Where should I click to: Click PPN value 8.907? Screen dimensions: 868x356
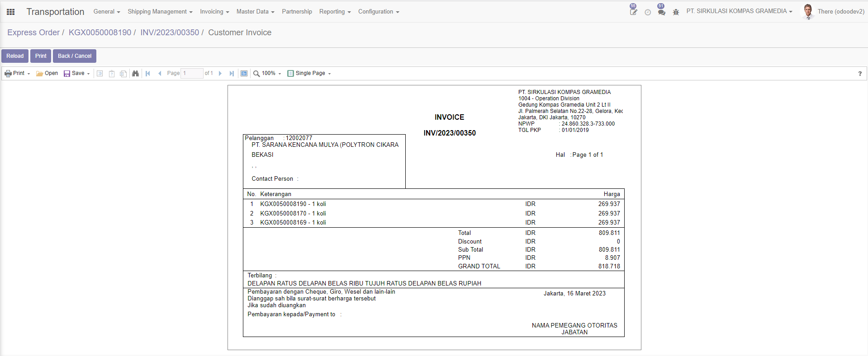pyautogui.click(x=612, y=258)
